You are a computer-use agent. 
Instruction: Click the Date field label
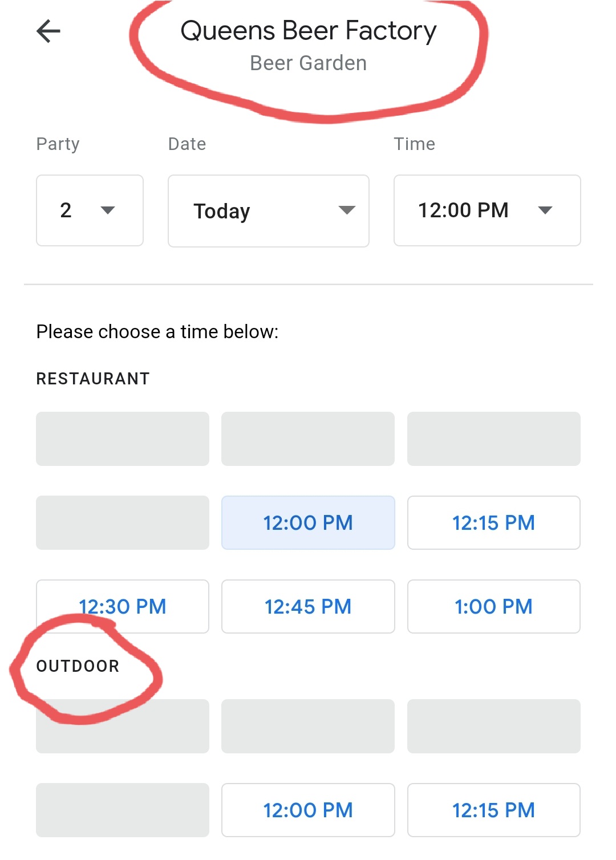tap(187, 144)
